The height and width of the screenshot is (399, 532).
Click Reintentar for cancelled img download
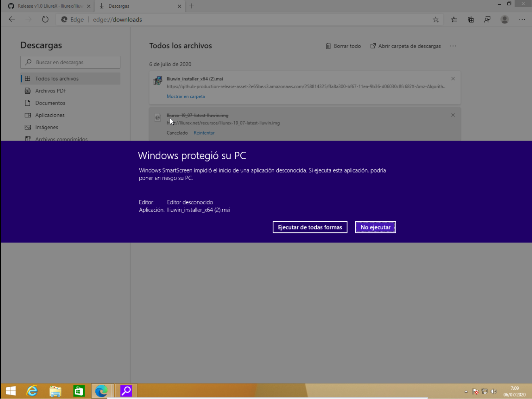[204, 133]
